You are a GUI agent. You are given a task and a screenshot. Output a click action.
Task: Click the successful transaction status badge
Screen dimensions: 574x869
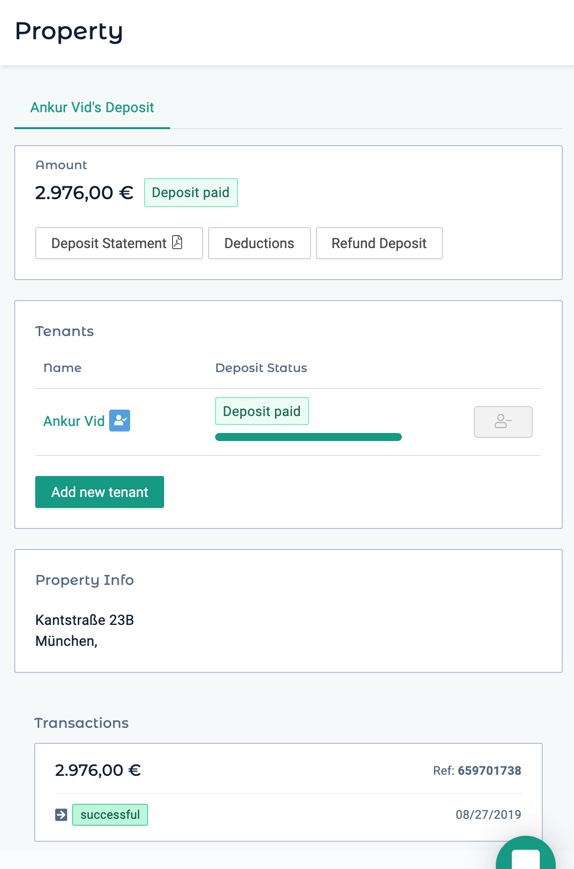click(110, 815)
